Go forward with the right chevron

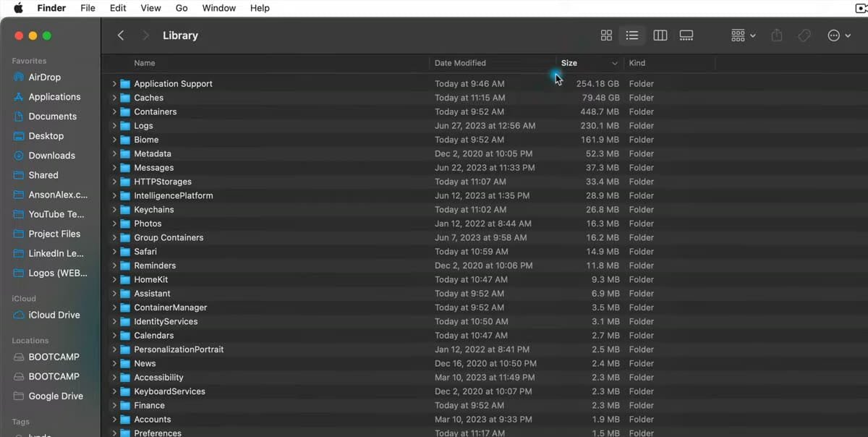click(146, 35)
